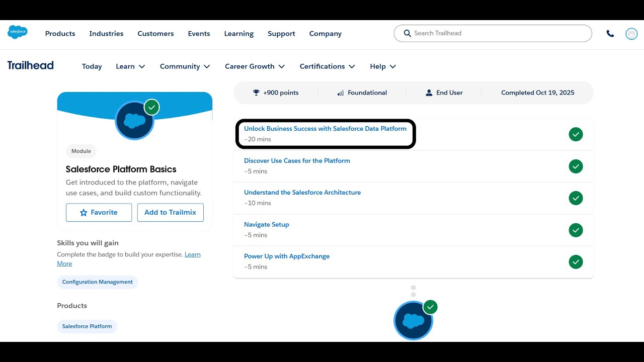The height and width of the screenshot is (362, 644).
Task: Open the Industries menu
Action: point(106,34)
